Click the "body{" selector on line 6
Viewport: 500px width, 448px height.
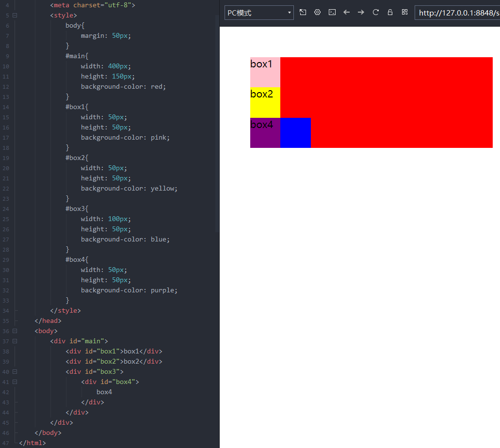coord(75,26)
